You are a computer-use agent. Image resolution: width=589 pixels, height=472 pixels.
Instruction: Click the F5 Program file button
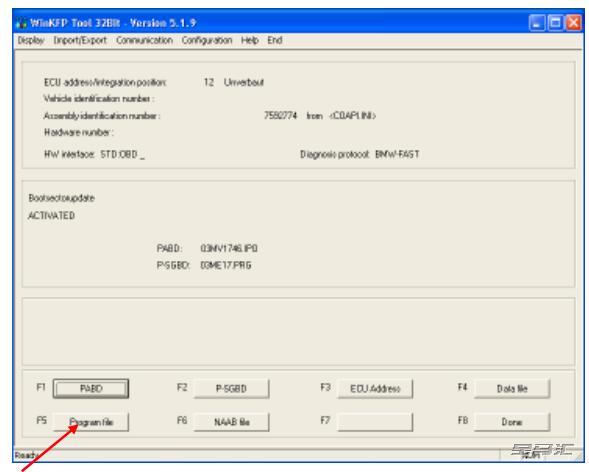91,422
